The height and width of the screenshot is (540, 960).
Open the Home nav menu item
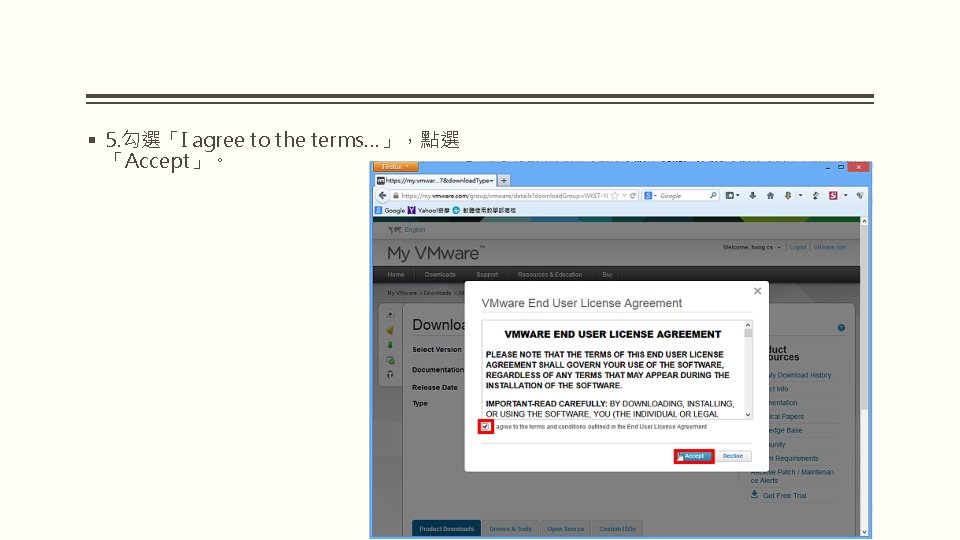pyautogui.click(x=396, y=274)
